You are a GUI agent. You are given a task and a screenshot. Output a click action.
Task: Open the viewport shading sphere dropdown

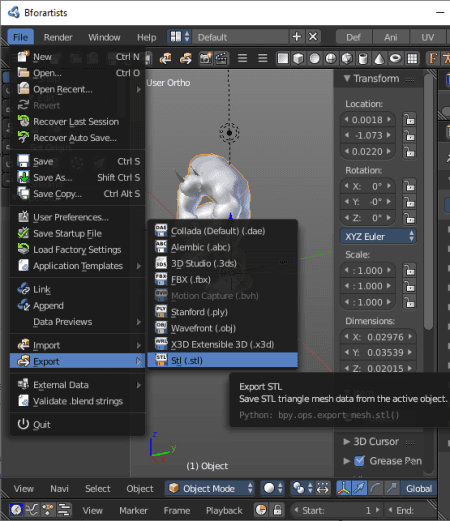273,488
